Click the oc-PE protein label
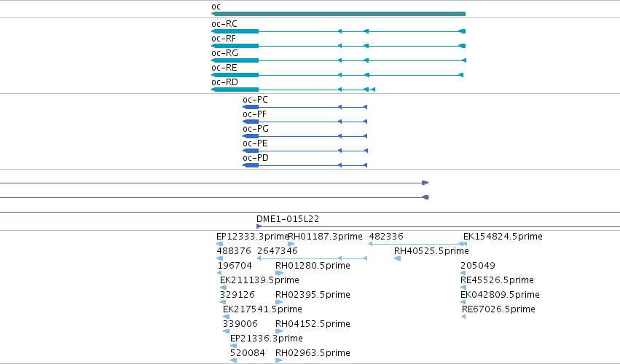The width and height of the screenshot is (620, 364). coord(255,143)
